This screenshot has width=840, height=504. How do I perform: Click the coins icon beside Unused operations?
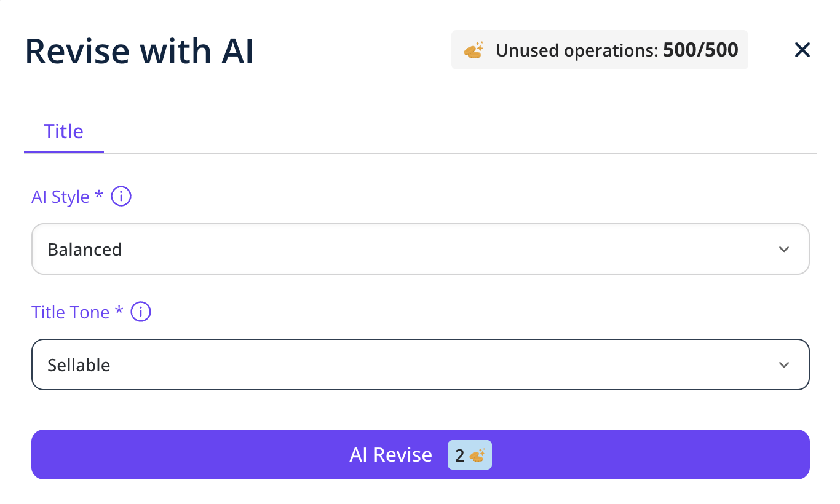473,50
